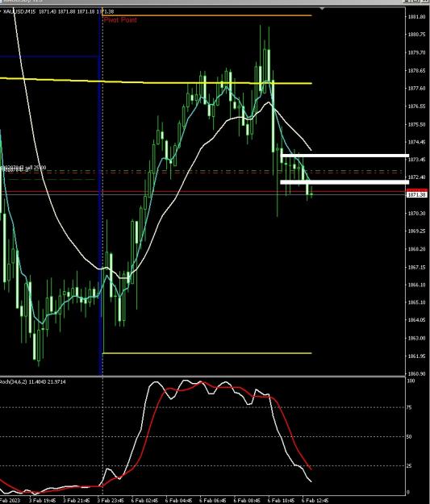Image resolution: width=430 pixels, height=504 pixels.
Task: Click the lower white rectangle zone
Action: (x=344, y=182)
